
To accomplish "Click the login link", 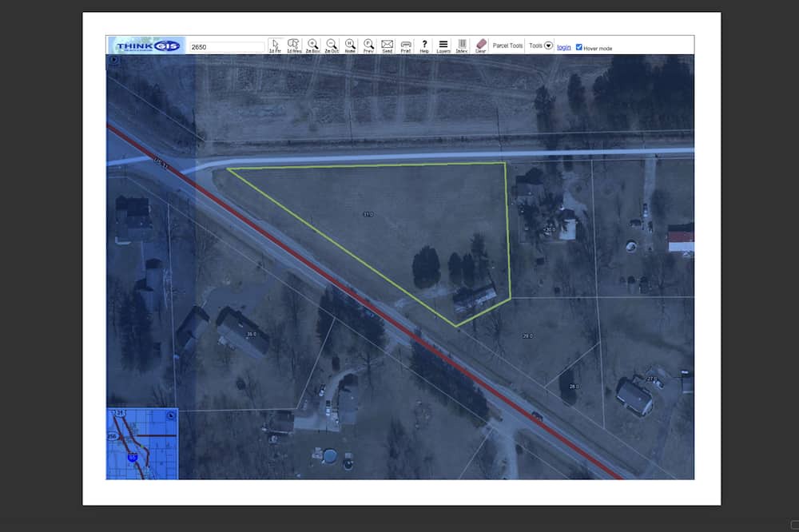I will coord(563,47).
